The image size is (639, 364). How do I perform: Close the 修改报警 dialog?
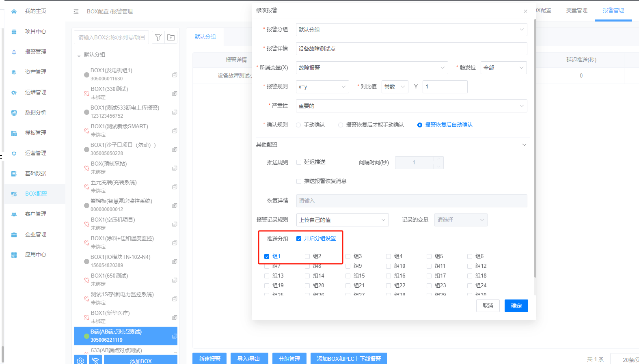coord(525,11)
